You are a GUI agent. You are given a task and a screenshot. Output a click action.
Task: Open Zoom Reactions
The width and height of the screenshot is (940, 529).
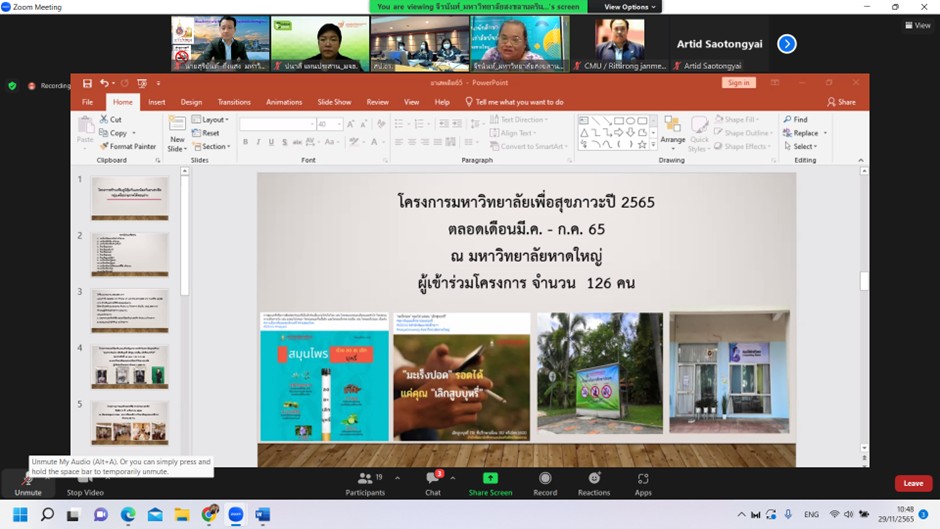[x=593, y=484]
